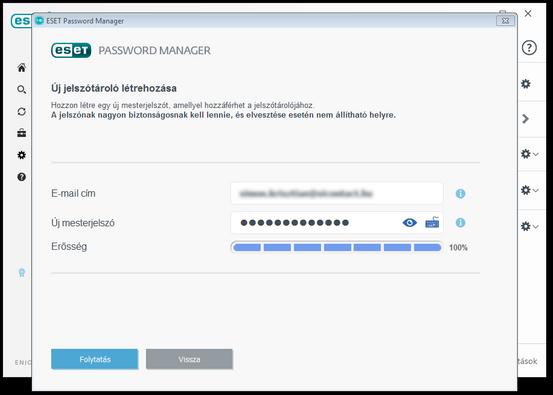Click the topmost gear icon on right

(x=525, y=84)
